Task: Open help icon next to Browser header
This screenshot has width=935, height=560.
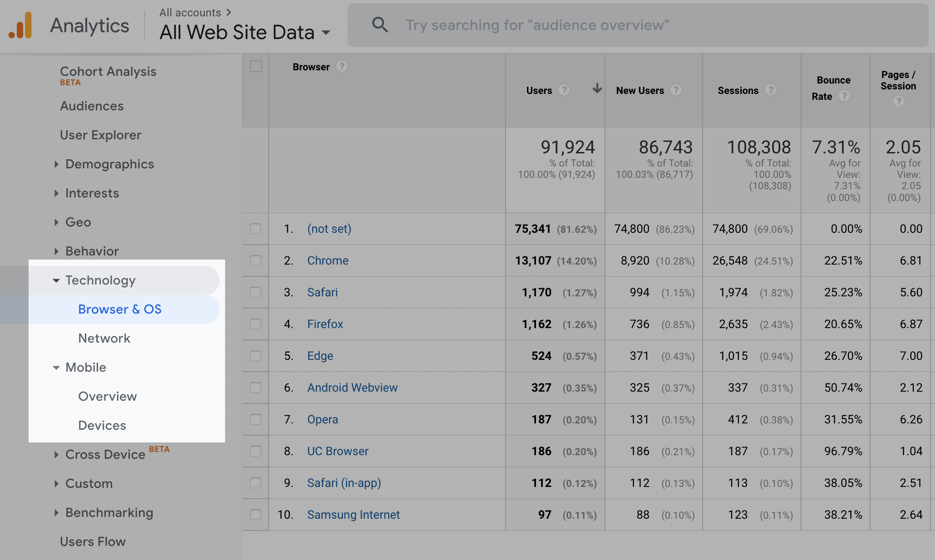Action: coord(342,67)
